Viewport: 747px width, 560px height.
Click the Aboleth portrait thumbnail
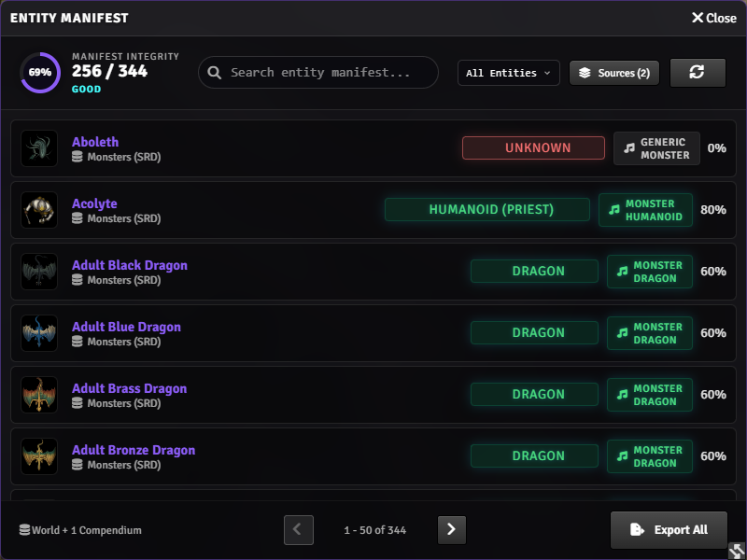click(39, 148)
